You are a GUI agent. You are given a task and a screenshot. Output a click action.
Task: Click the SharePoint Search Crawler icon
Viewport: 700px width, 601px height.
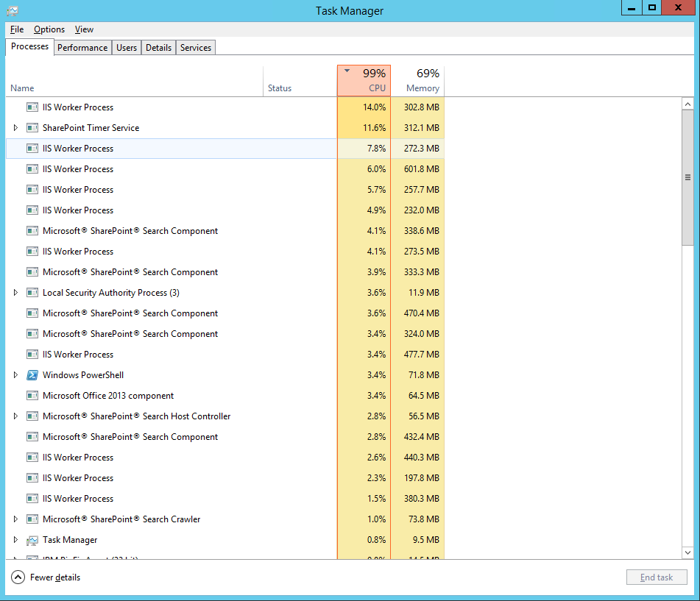(32, 519)
